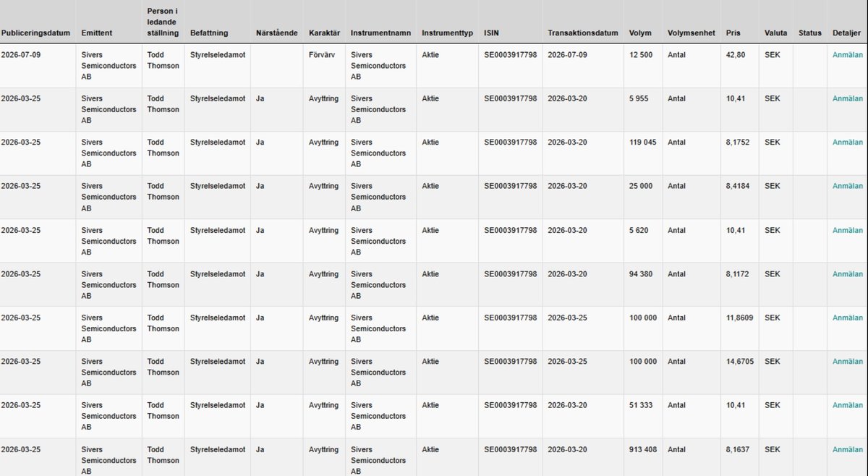
Task: Open Anmälan link for 913 408 volume row
Action: pyautogui.click(x=847, y=449)
